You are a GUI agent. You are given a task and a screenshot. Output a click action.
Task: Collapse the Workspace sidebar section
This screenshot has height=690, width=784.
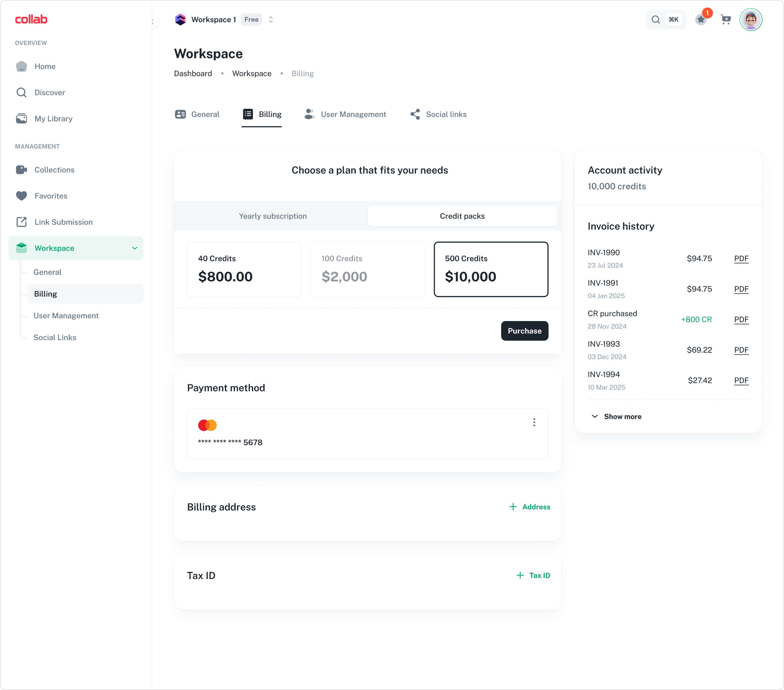(x=134, y=248)
